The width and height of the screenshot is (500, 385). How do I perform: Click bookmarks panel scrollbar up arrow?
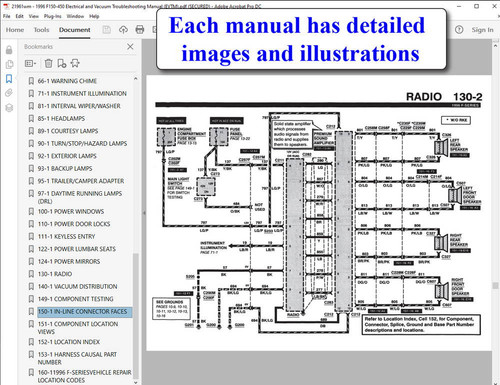(135, 79)
